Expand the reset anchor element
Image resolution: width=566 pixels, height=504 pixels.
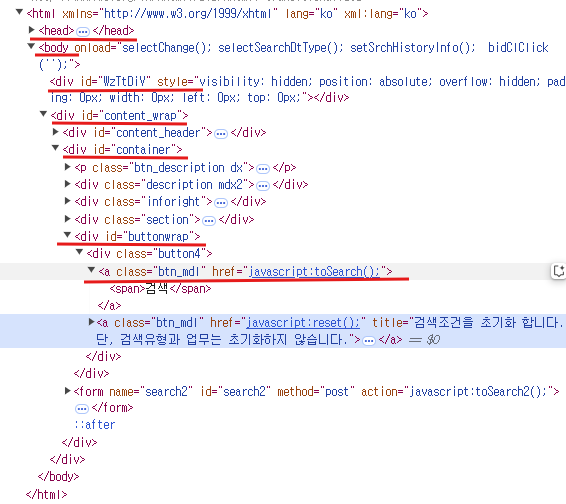point(92,322)
